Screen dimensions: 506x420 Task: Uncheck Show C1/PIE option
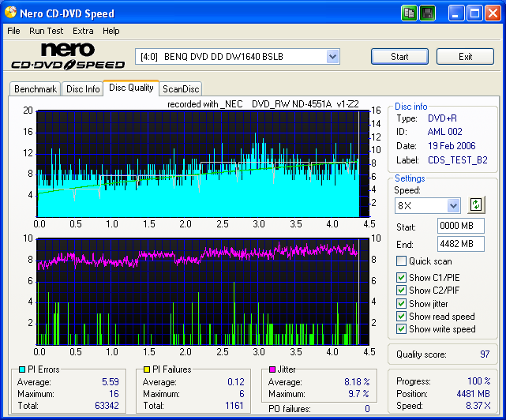click(x=402, y=277)
